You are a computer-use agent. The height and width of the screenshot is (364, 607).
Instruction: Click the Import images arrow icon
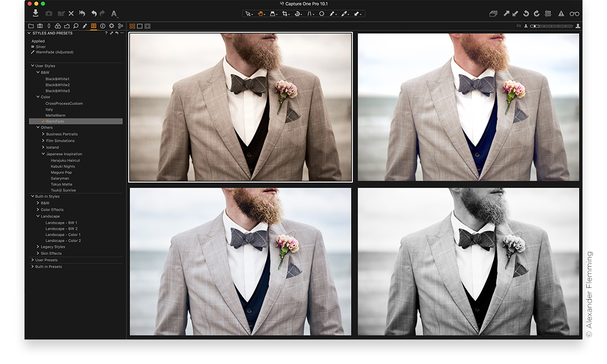(35, 13)
